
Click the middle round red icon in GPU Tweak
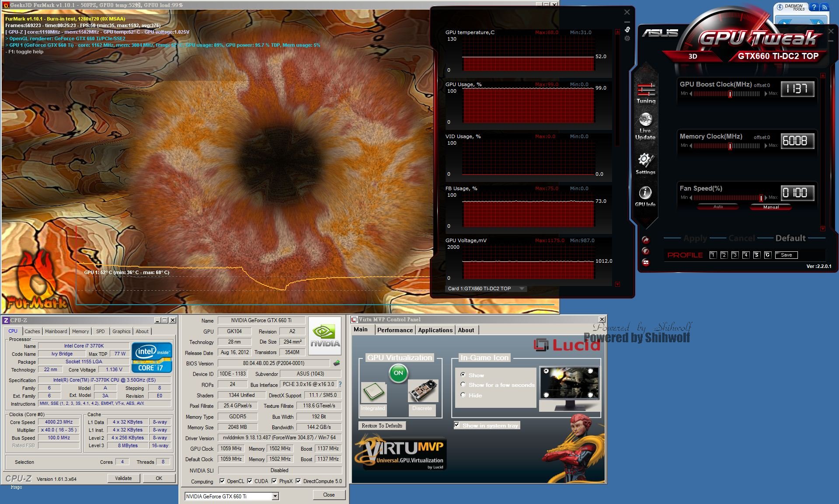[646, 251]
